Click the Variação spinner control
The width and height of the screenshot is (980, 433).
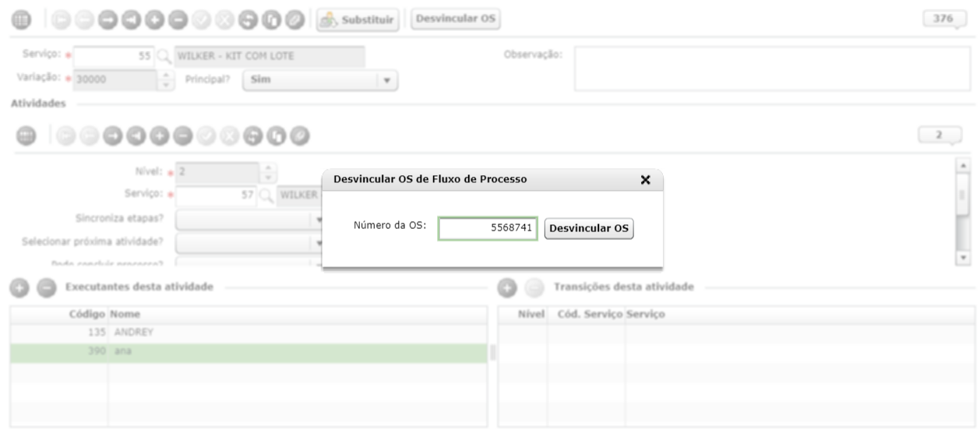pyautogui.click(x=167, y=79)
